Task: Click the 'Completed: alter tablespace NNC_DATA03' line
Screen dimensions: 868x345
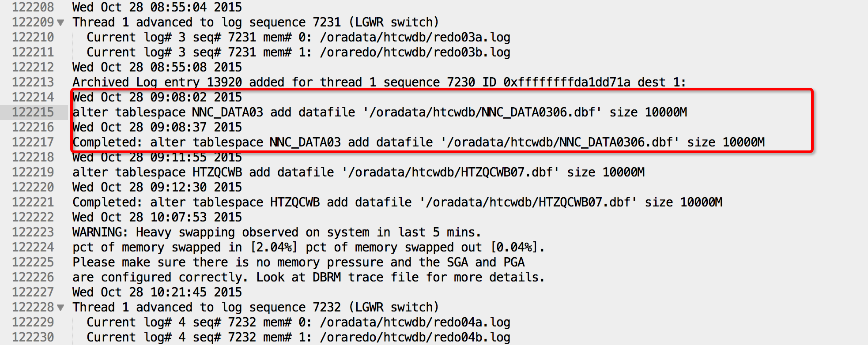Action: [x=419, y=142]
